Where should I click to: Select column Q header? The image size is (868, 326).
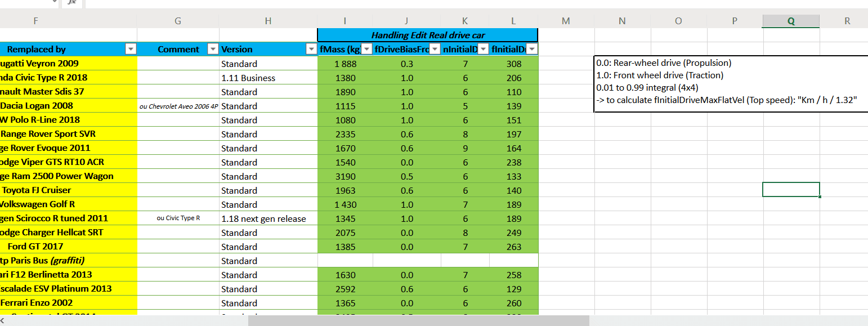pyautogui.click(x=791, y=21)
